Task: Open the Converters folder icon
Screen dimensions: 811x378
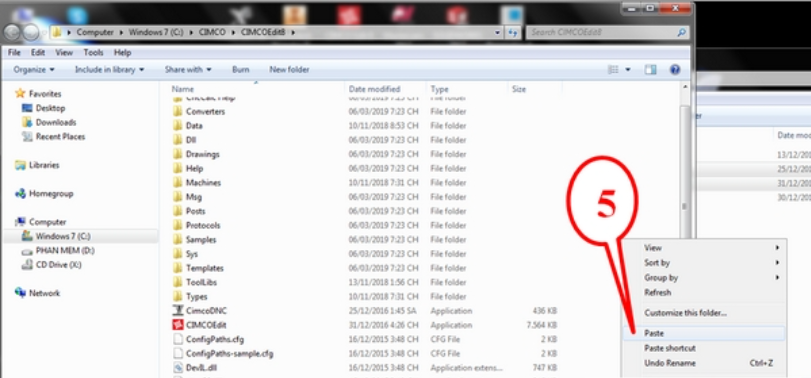Action: (x=177, y=112)
